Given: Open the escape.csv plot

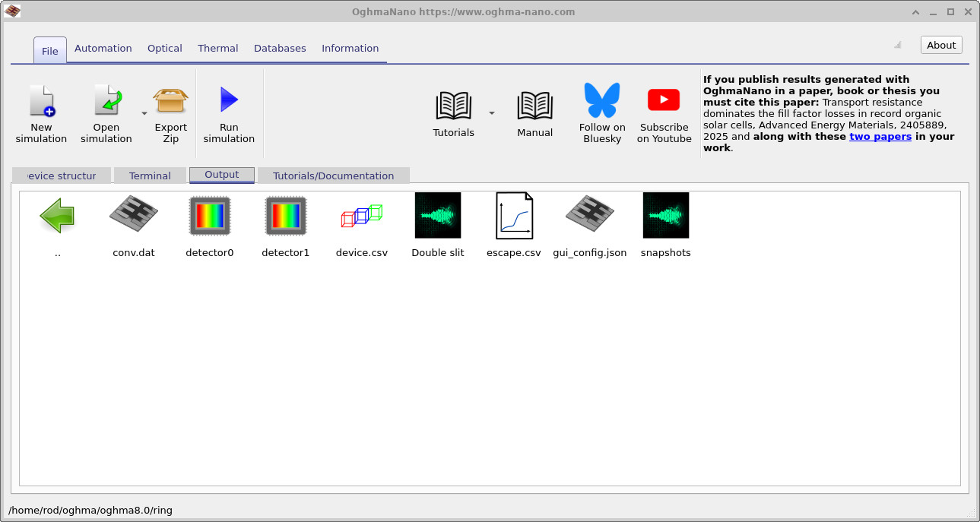Looking at the screenshot, I should click(x=513, y=215).
